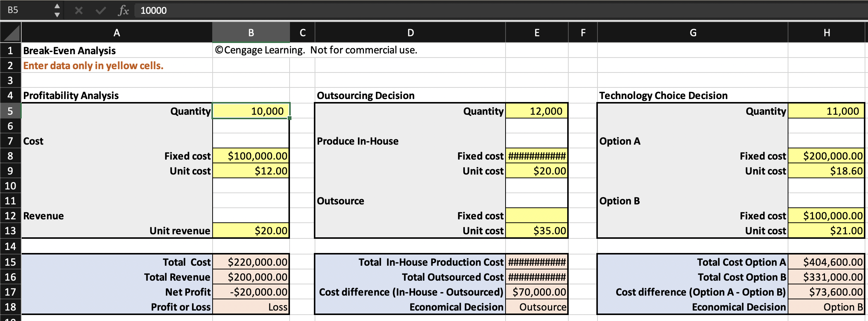Select row 8 header

(10, 156)
